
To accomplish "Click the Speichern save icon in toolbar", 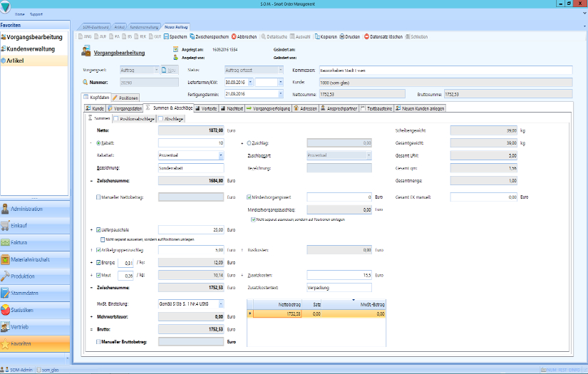I will coord(165,36).
